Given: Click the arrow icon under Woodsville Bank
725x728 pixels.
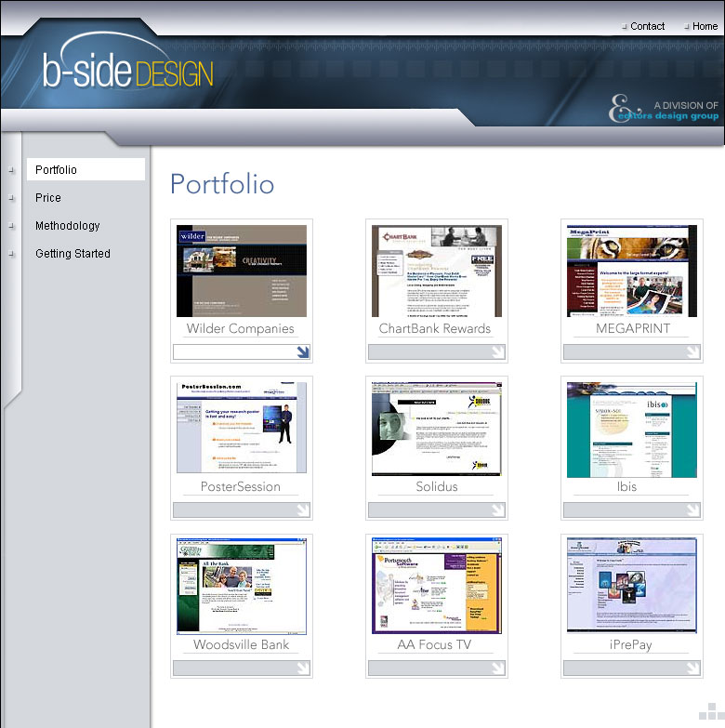Looking at the screenshot, I should pyautogui.click(x=303, y=668).
